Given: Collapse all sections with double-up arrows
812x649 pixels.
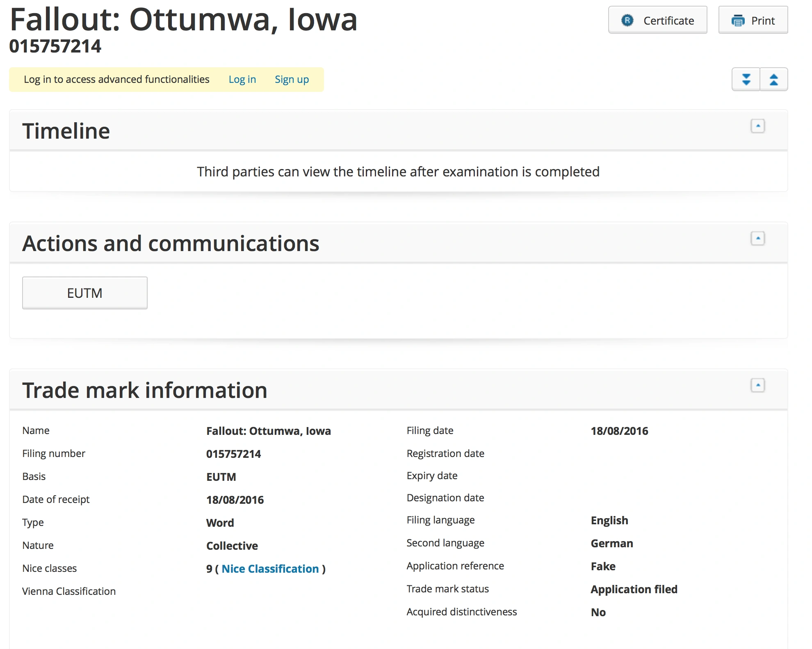Looking at the screenshot, I should click(774, 79).
